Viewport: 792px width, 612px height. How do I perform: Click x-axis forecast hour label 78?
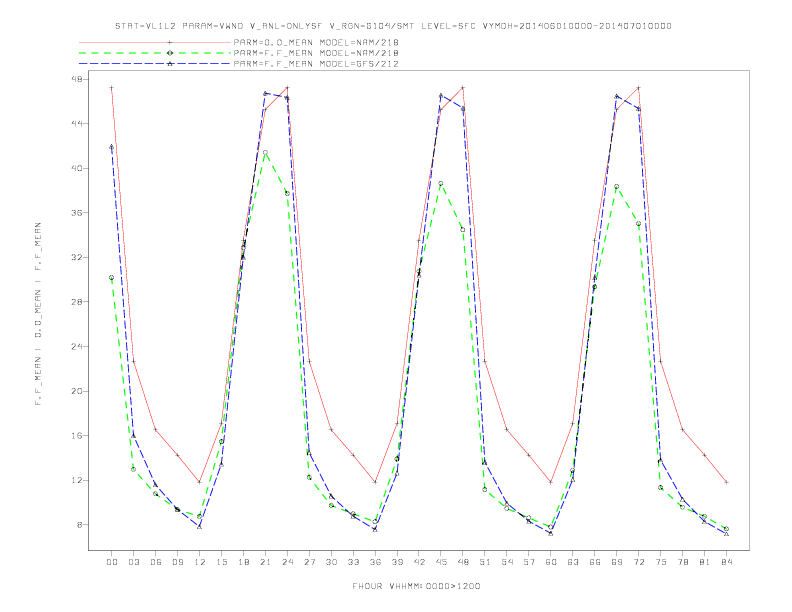pyautogui.click(x=682, y=562)
